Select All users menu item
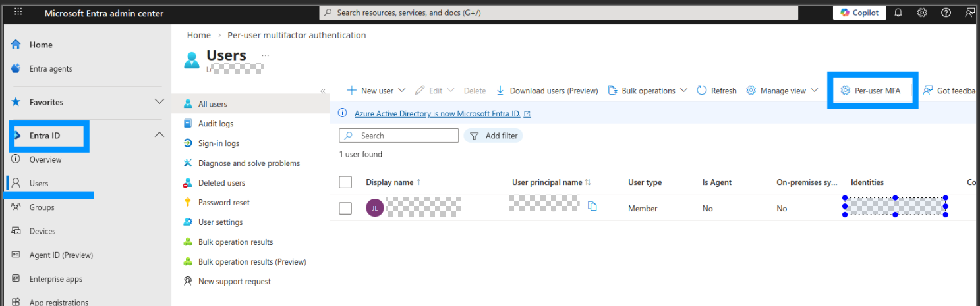980x306 pixels. point(251,104)
